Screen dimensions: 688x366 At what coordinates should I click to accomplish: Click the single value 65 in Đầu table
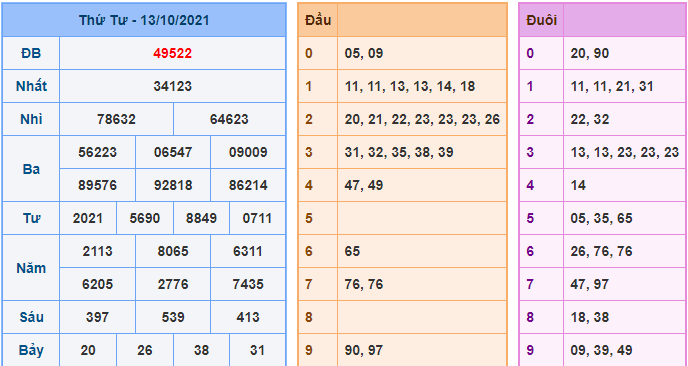[352, 251]
